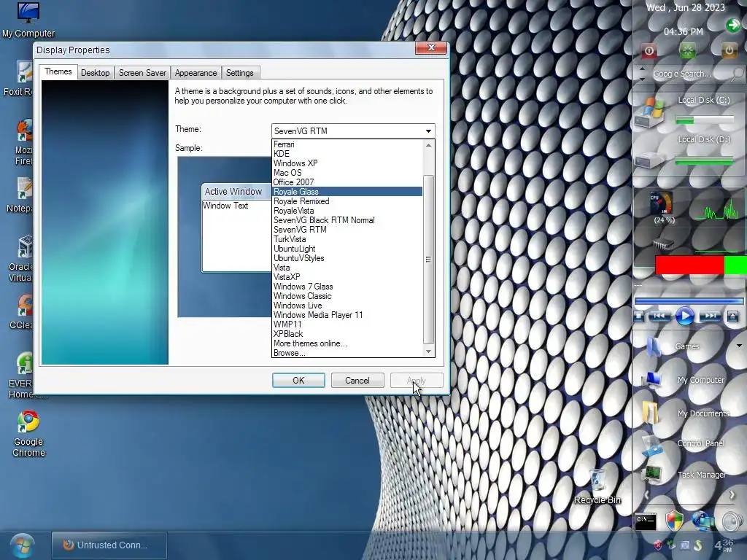Click red shutdown button in sidebar
The height and width of the screenshot is (560, 747).
[649, 51]
